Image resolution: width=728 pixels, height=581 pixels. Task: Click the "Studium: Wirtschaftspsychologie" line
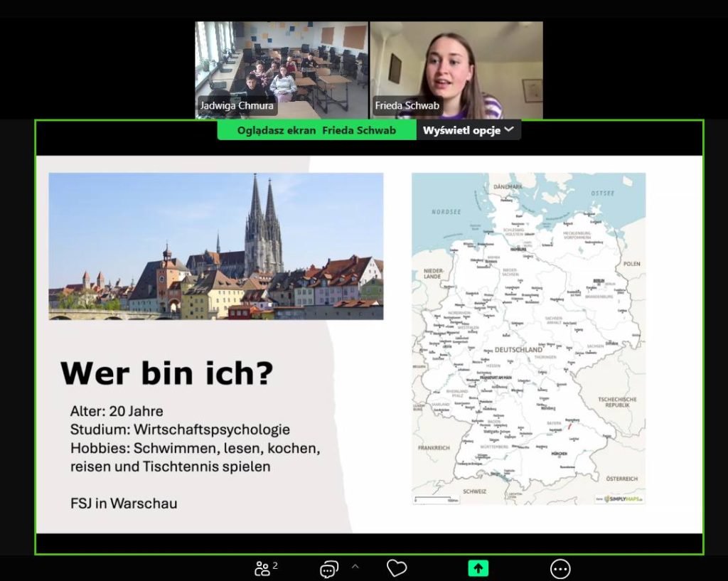180,430
